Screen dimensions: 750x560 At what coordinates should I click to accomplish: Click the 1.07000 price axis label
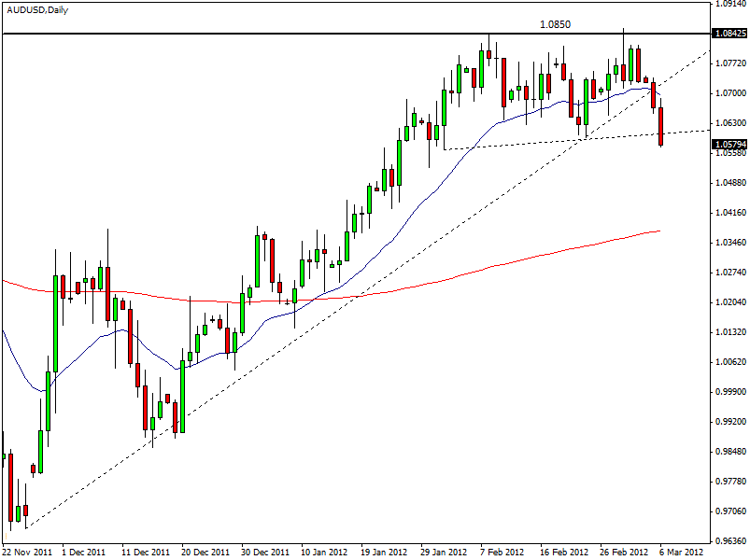point(728,93)
